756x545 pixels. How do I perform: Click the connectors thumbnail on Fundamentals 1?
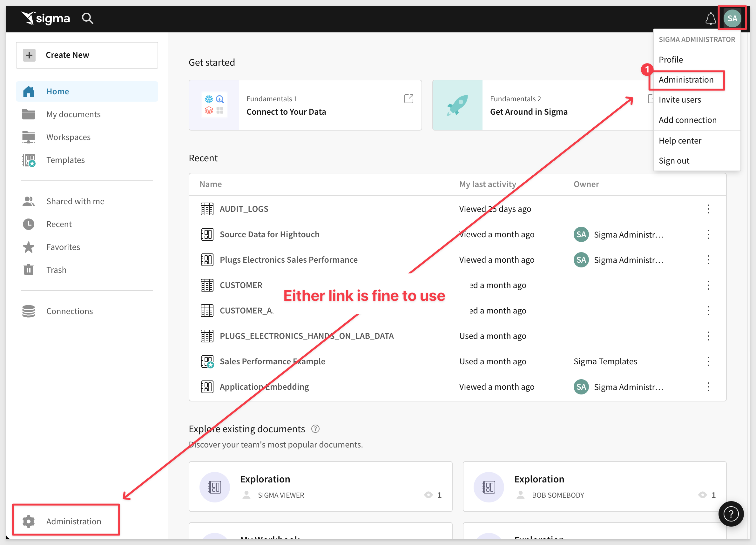(x=214, y=105)
